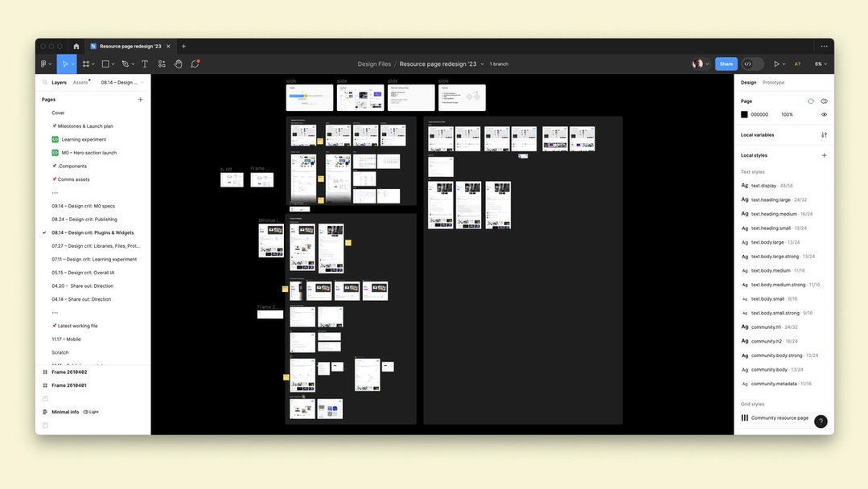Open the 1 branch link
Image resolution: width=868 pixels, height=489 pixels.
click(499, 64)
